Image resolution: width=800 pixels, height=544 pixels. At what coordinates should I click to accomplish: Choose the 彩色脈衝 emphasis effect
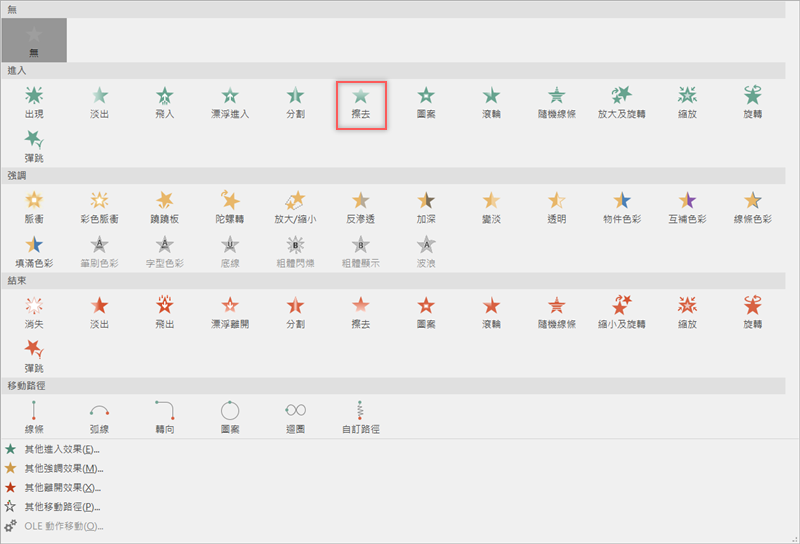(99, 207)
